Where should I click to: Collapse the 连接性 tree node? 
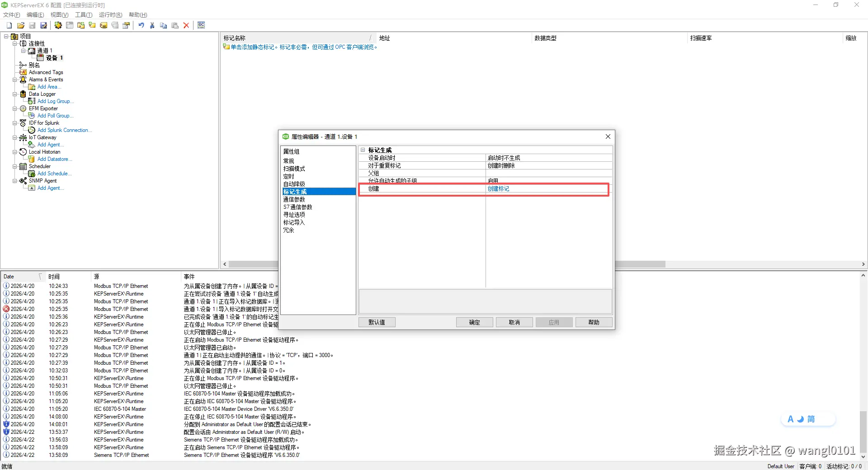[15, 43]
